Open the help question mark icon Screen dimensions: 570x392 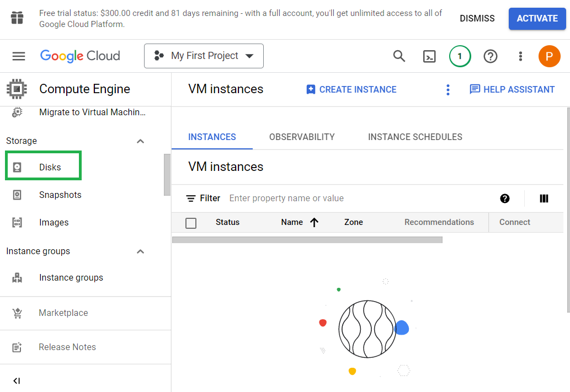[x=491, y=56]
